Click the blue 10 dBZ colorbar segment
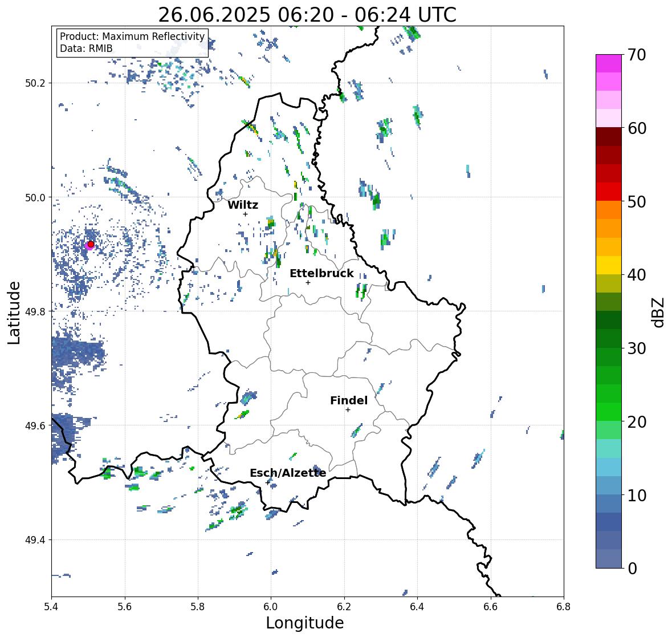The width and height of the screenshot is (672, 637). (x=609, y=485)
